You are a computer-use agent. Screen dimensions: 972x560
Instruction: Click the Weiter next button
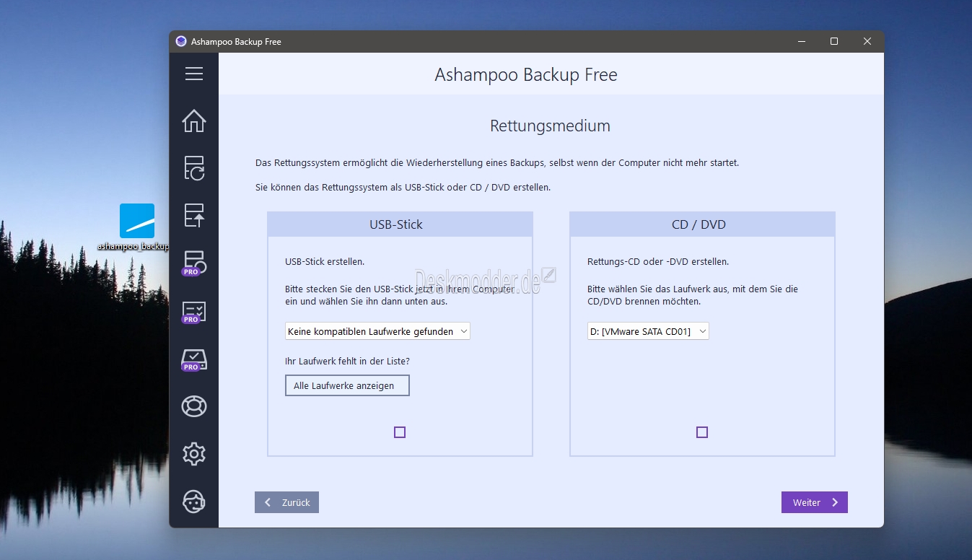click(x=815, y=502)
